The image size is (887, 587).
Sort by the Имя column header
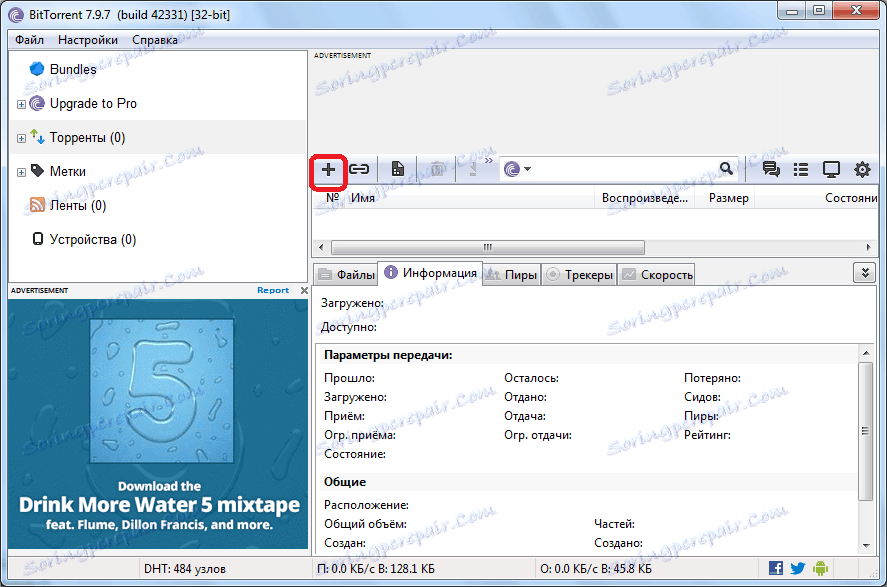click(x=470, y=198)
